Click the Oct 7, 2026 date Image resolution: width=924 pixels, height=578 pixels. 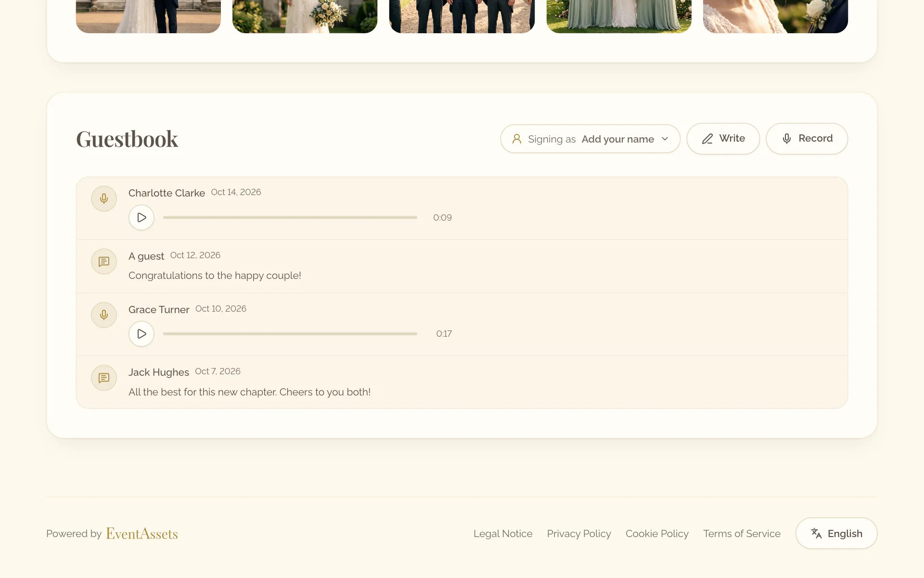click(x=218, y=371)
